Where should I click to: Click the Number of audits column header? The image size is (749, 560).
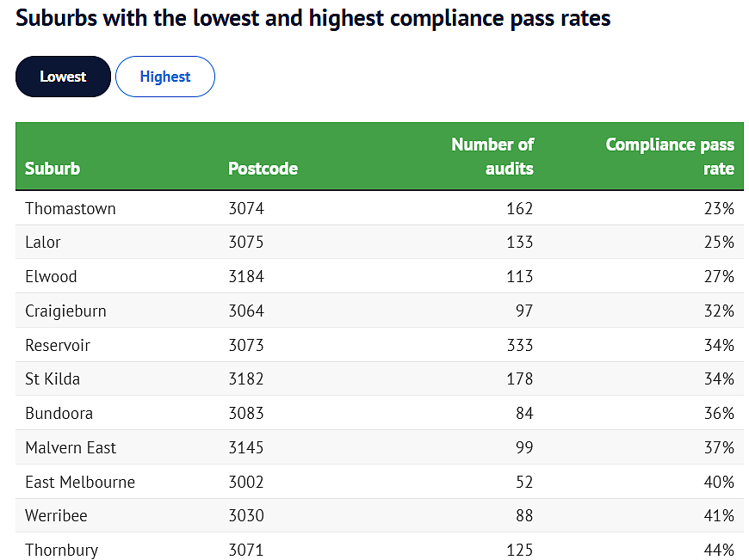(x=492, y=156)
